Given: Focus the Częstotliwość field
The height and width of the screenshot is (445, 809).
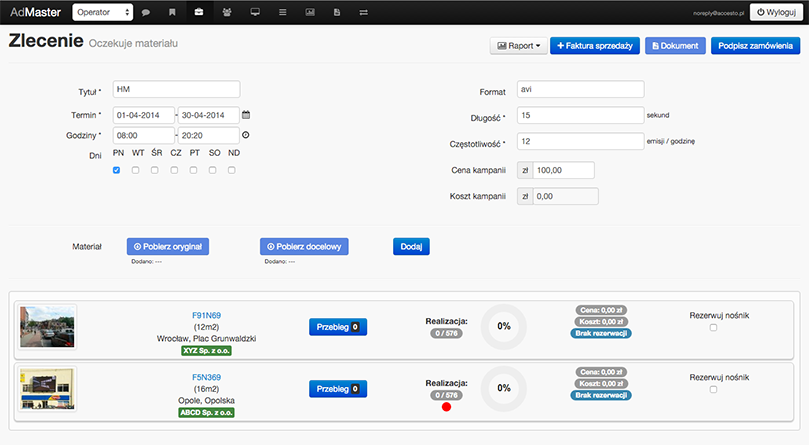Looking at the screenshot, I should click(580, 141).
